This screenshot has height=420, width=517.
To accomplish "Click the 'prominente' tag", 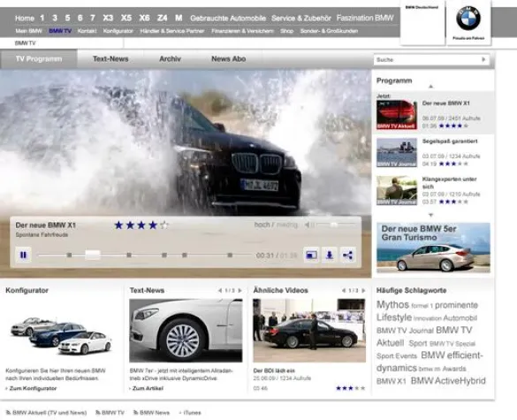I will point(456,305).
